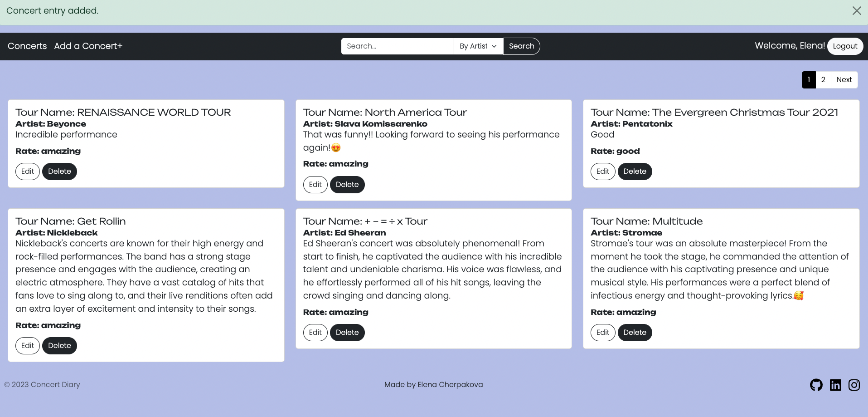Edit the Ed Sheeran tour entry
The width and height of the screenshot is (868, 417).
315,333
